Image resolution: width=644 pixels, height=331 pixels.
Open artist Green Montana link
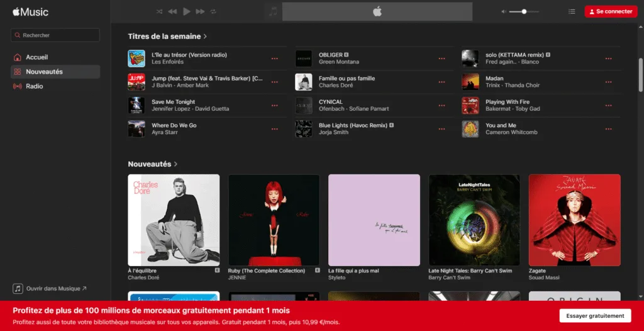339,62
